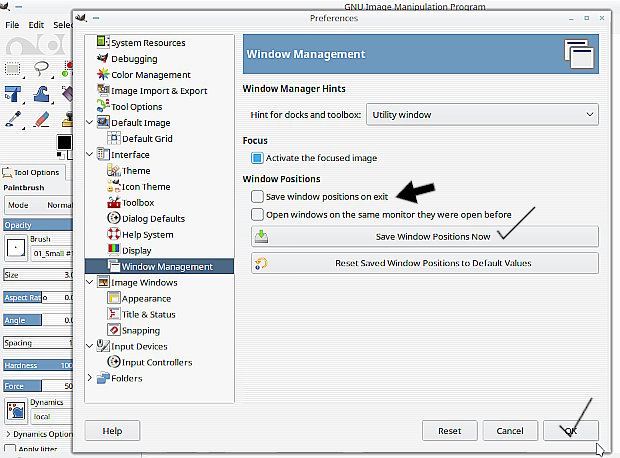Select Window Management tree item
The image size is (620, 458).
tap(159, 266)
